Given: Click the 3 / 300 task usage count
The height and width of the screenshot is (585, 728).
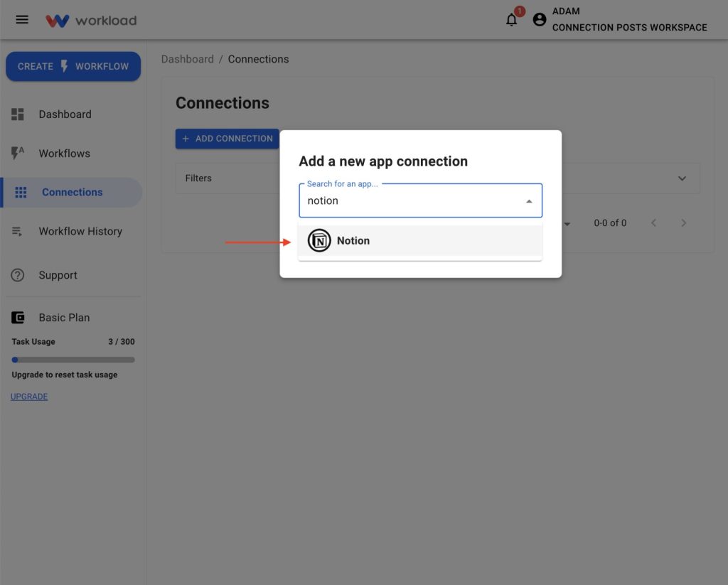Looking at the screenshot, I should pos(122,342).
